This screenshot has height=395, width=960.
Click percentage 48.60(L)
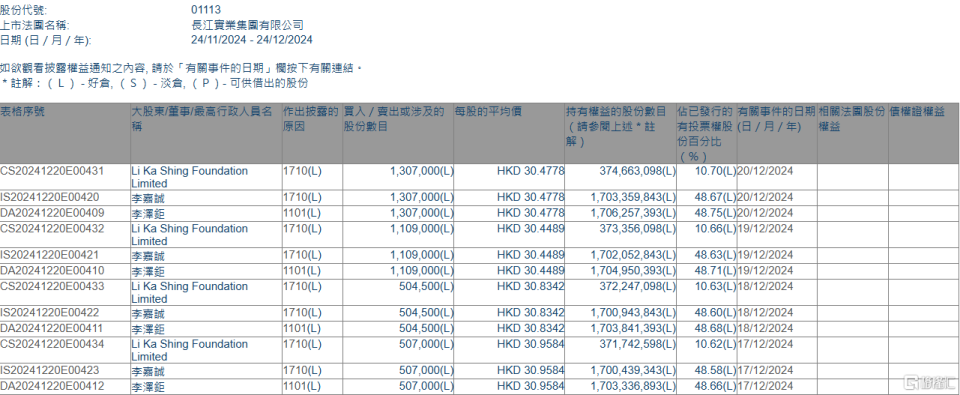point(716,313)
